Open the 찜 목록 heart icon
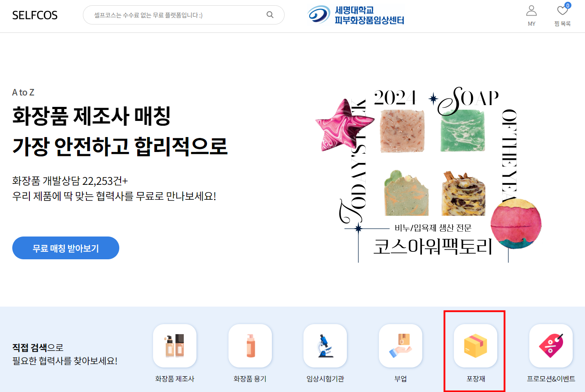 562,11
